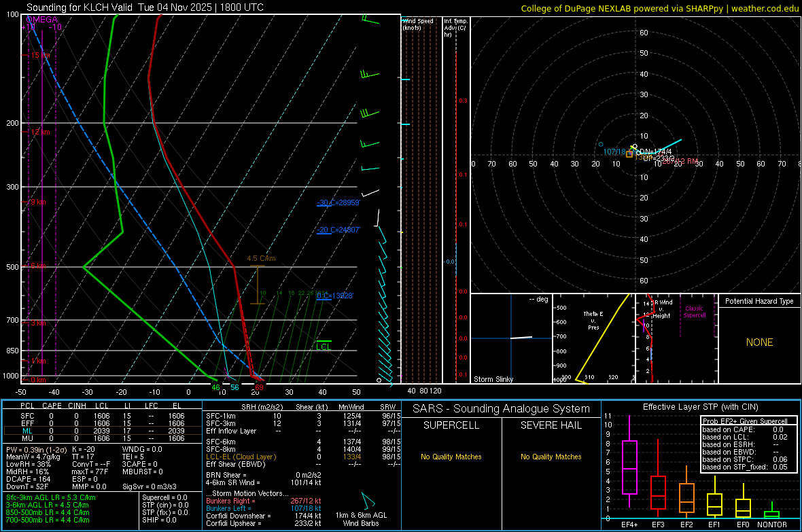Click the NONE hazard type result
802x532 pixels.
[760, 342]
